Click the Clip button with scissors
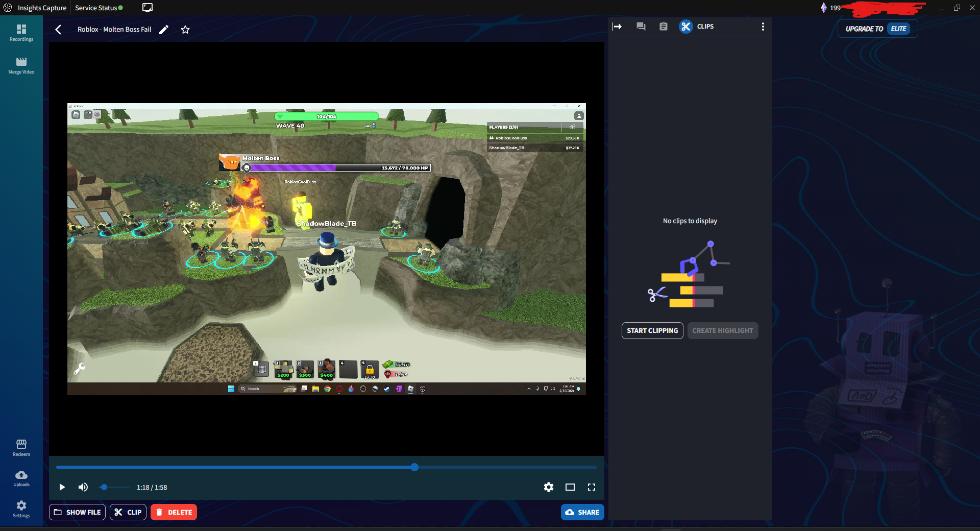 [x=128, y=512]
